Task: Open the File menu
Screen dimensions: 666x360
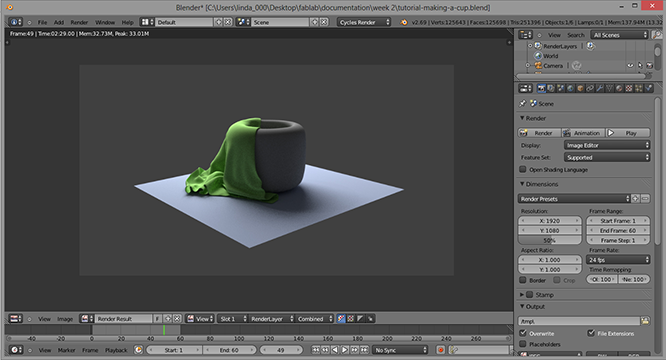Action: 42,22
